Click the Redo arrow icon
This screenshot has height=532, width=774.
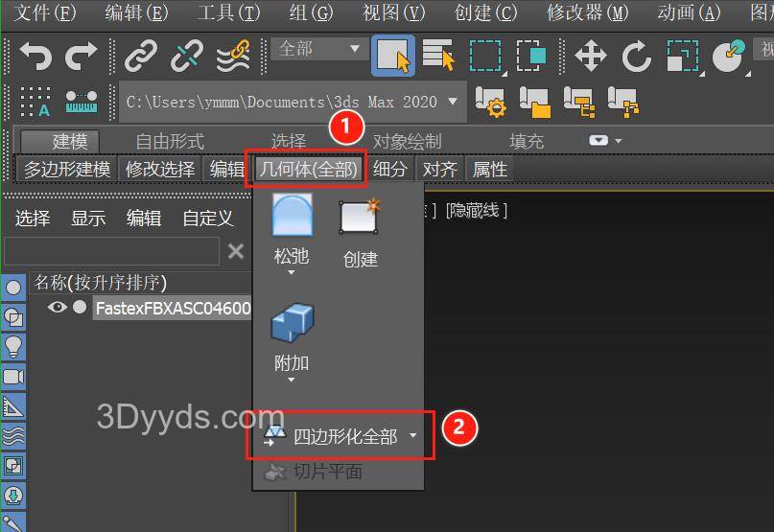pos(81,56)
